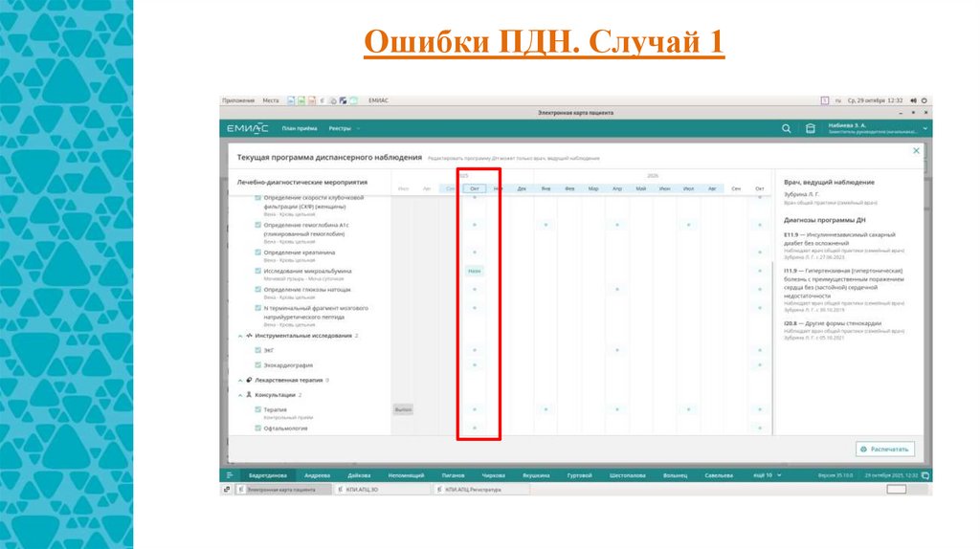Click the power icon in the system tray
Viewport: 980px width, 549px height.
point(924,100)
